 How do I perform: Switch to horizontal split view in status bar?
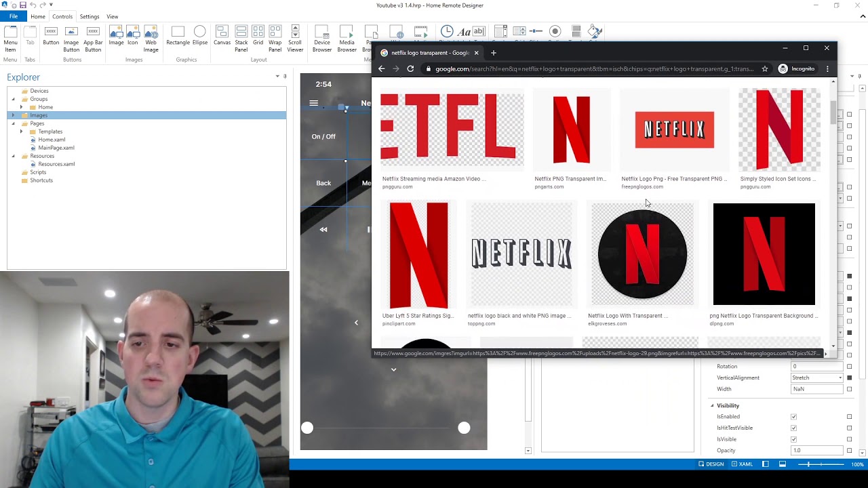(782, 464)
